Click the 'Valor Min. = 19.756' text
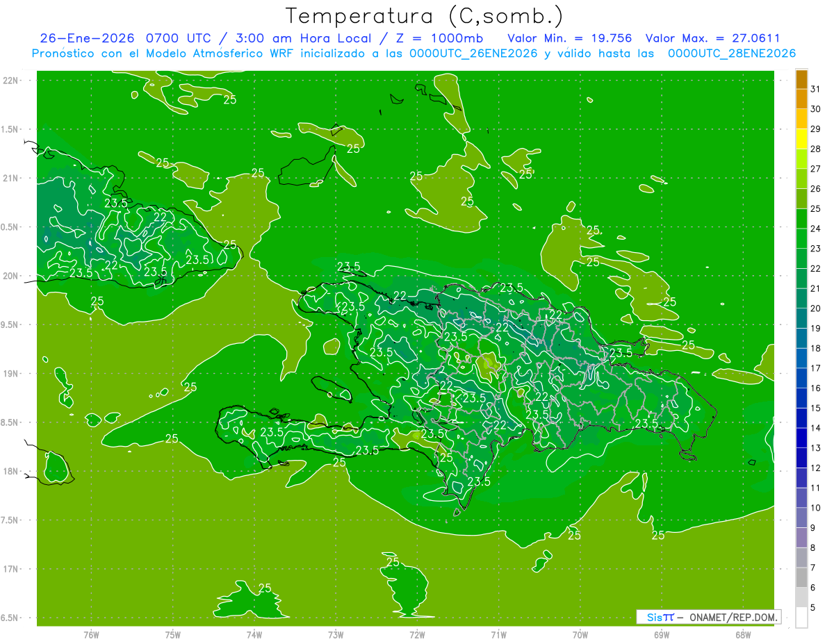 [x=571, y=38]
